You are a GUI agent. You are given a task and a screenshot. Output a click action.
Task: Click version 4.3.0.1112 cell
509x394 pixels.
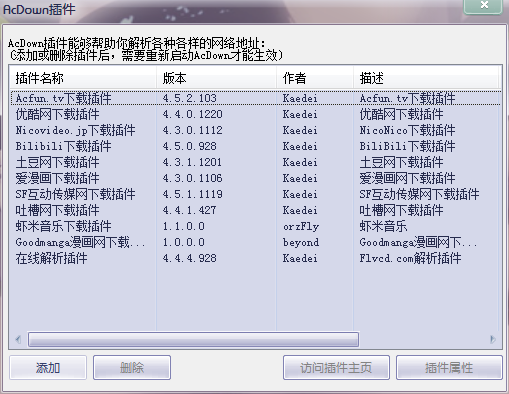pyautogui.click(x=192, y=130)
